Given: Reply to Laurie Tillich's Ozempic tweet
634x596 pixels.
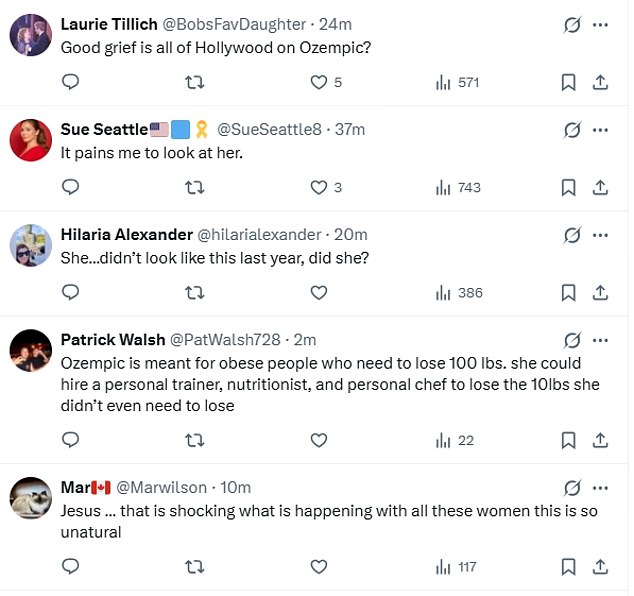Looking at the screenshot, I should (71, 82).
